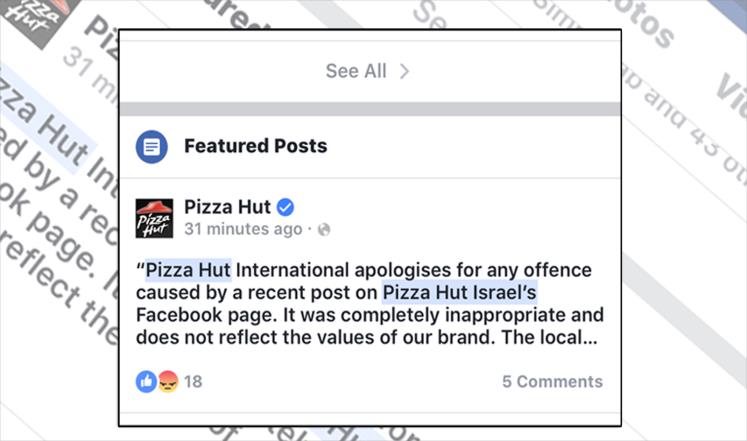
Task: Click highlighted Pizza Hut at post start
Action: [188, 270]
